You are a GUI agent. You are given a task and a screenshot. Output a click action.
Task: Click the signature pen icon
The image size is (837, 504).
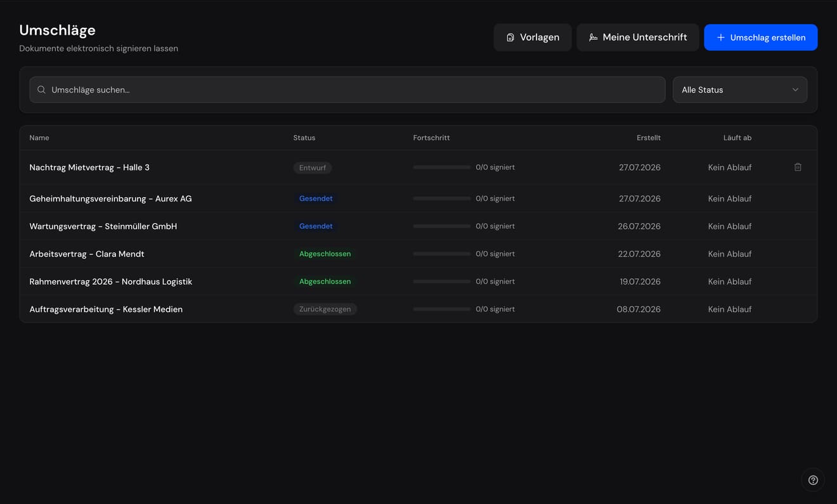(593, 37)
